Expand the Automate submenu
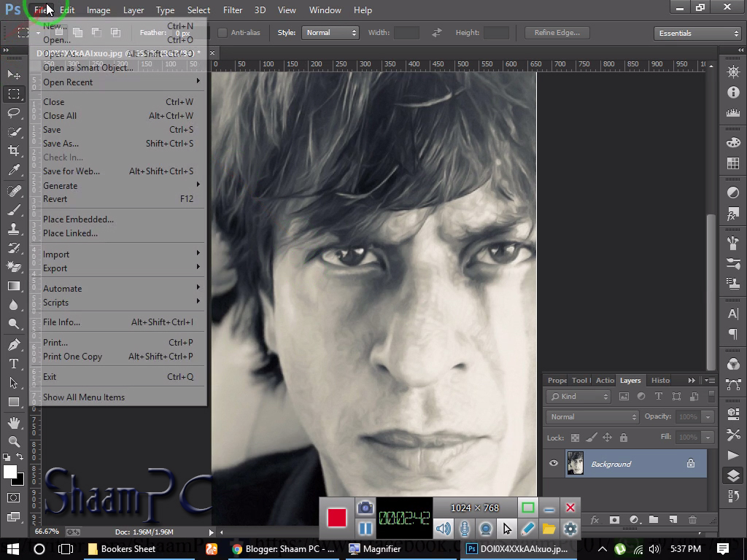747x560 pixels. tap(117, 289)
